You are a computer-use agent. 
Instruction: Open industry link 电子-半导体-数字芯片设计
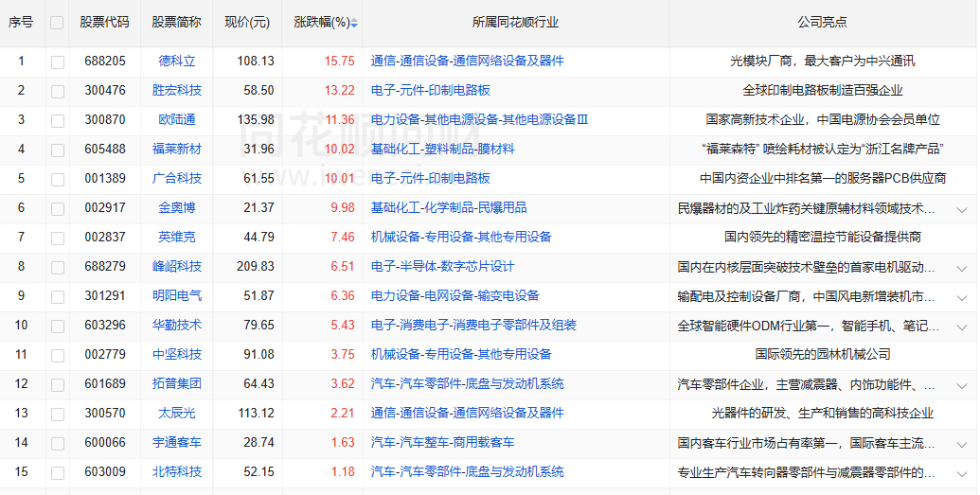442,267
